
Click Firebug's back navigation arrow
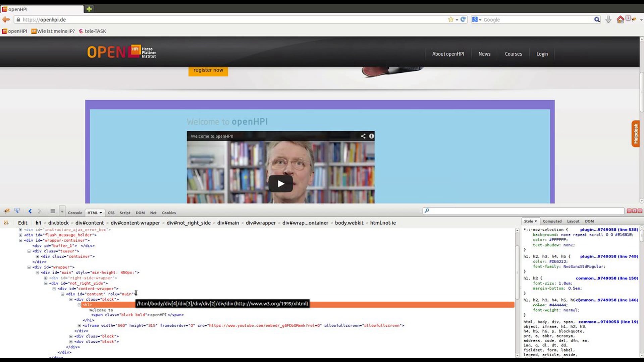pos(30,211)
